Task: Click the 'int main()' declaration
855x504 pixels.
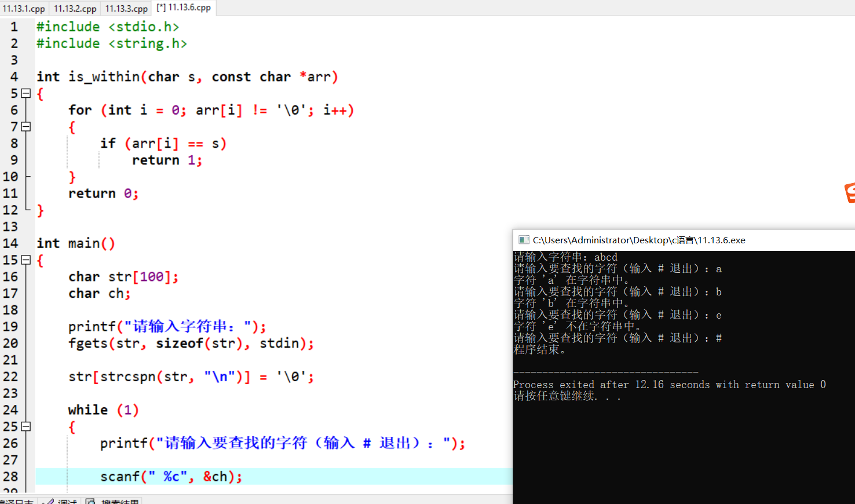Action: pyautogui.click(x=76, y=243)
